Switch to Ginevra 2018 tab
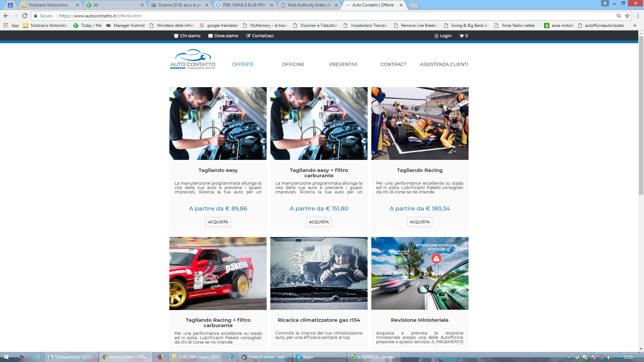The height and width of the screenshot is (362, 644). (x=179, y=5)
